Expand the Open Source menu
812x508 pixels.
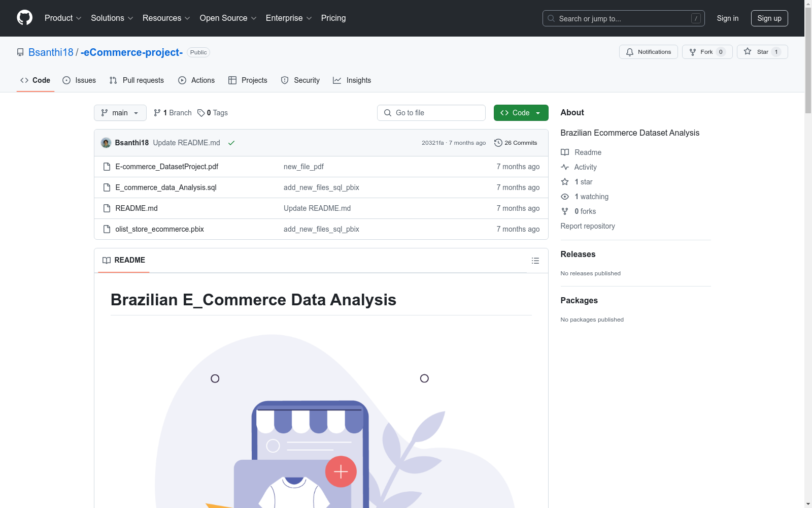228,18
